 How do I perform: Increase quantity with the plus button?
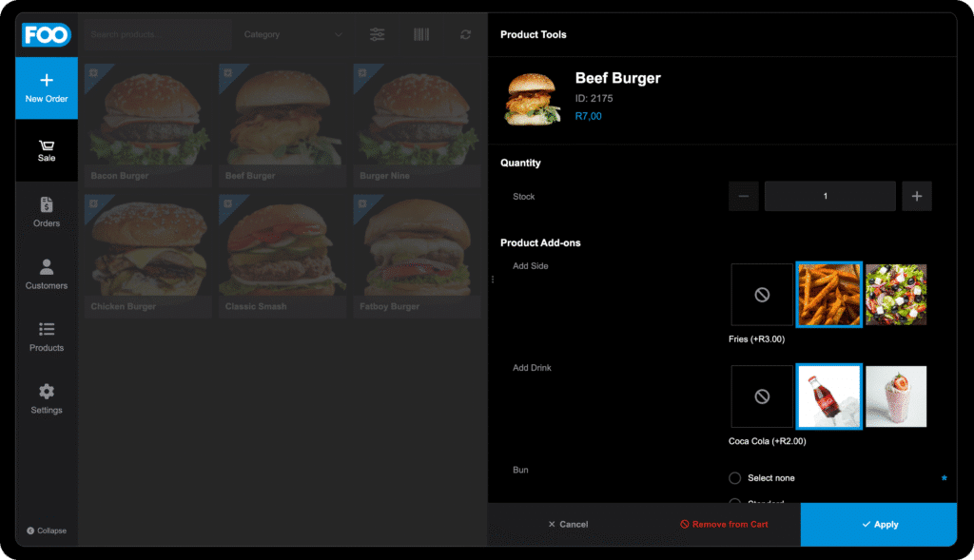(x=917, y=196)
